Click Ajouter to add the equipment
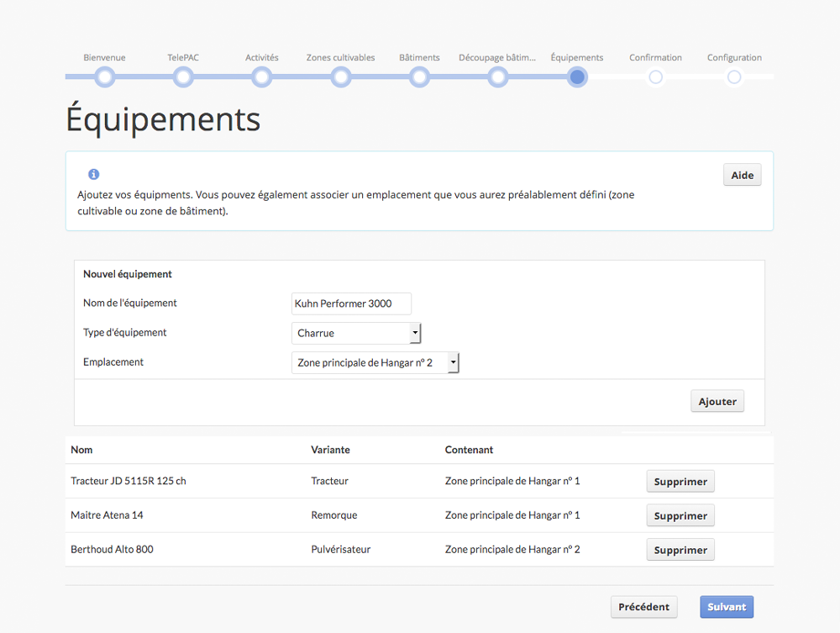The image size is (840, 633). (x=717, y=402)
